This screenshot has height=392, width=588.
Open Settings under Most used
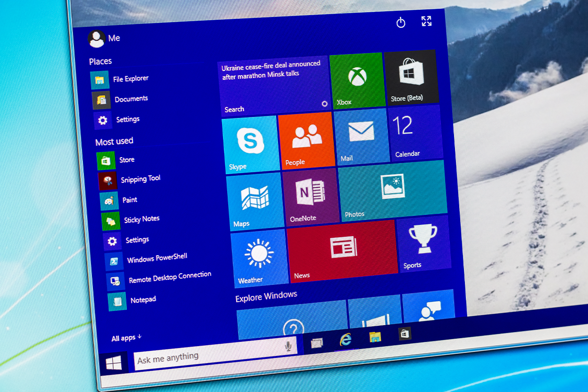click(126, 241)
